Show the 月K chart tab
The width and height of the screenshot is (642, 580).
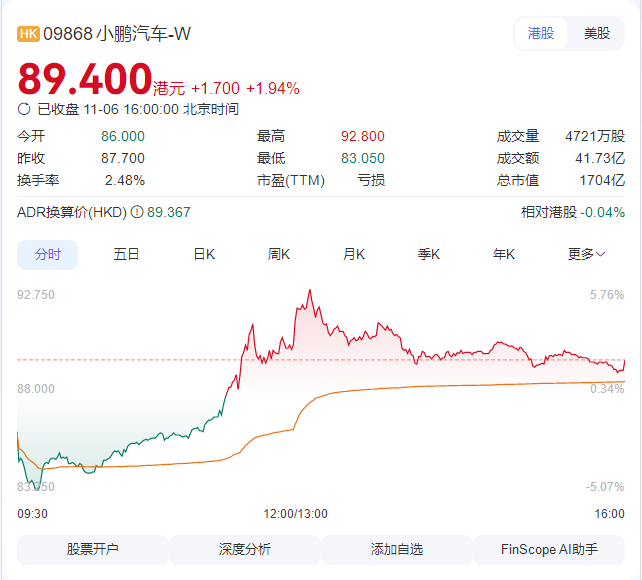pos(354,254)
